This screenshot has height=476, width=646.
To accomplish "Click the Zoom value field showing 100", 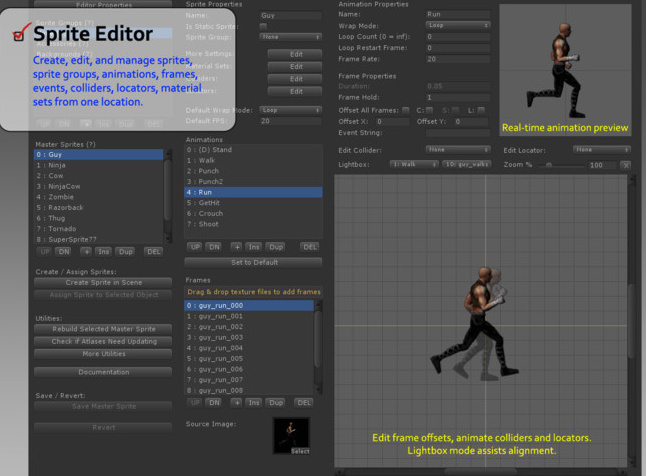I will coord(602,165).
